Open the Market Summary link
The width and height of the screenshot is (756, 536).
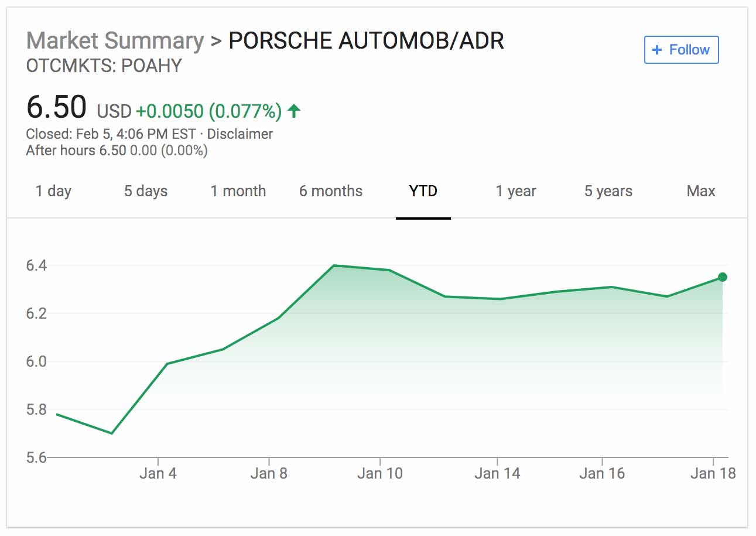pos(115,41)
